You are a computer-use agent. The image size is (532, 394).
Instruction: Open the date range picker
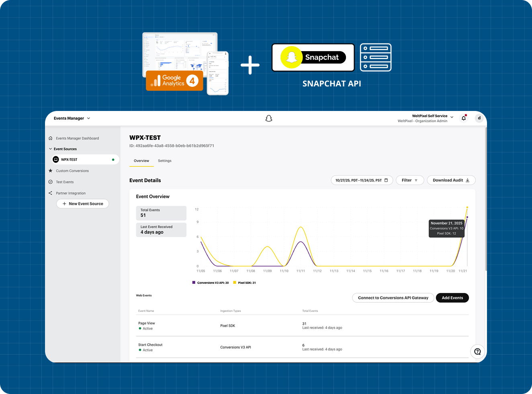coord(362,180)
